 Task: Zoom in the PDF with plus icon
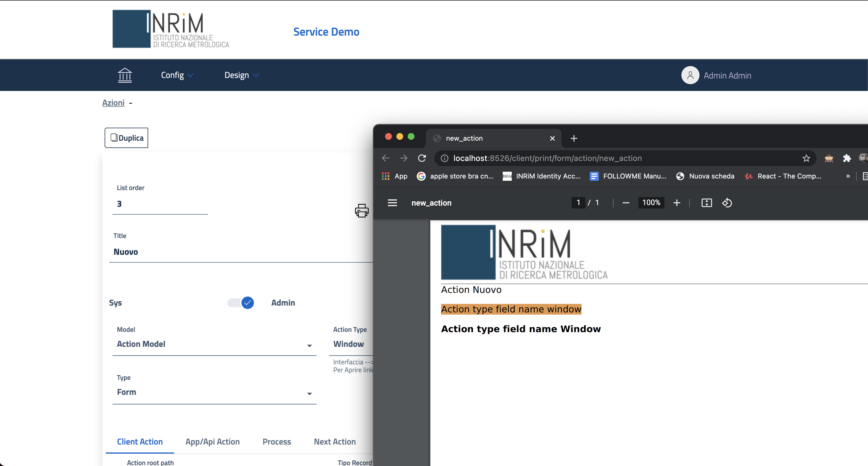click(x=677, y=203)
